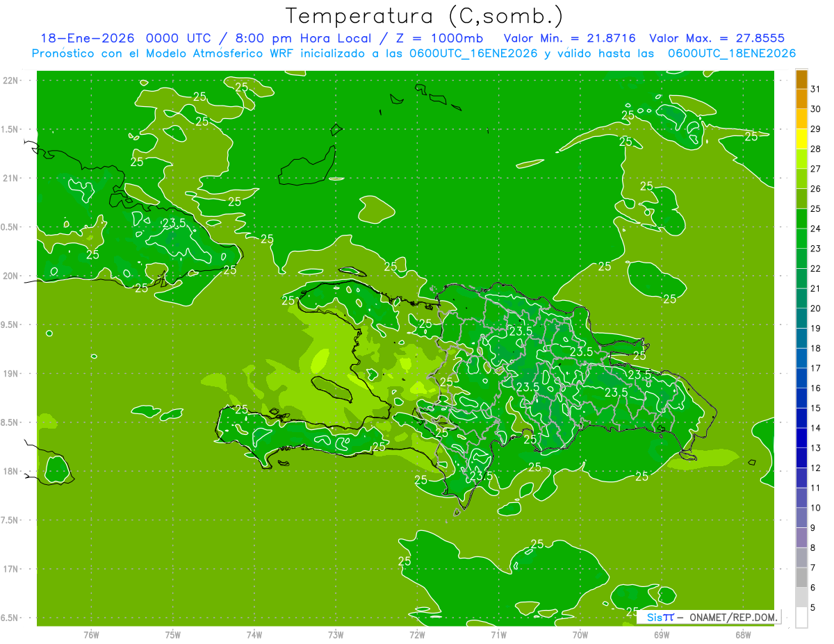Click the 'Temperatura (C,somb.)' chart title
This screenshot has width=834, height=644.
(x=424, y=15)
